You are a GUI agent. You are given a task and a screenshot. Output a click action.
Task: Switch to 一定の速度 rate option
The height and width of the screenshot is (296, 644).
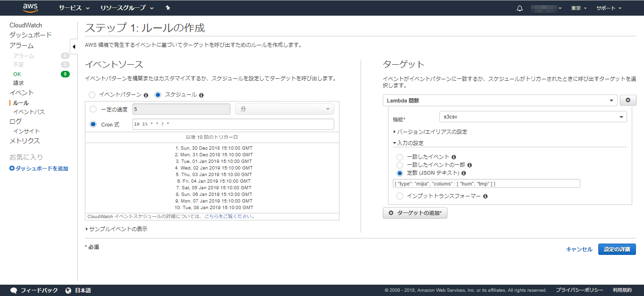(92, 109)
